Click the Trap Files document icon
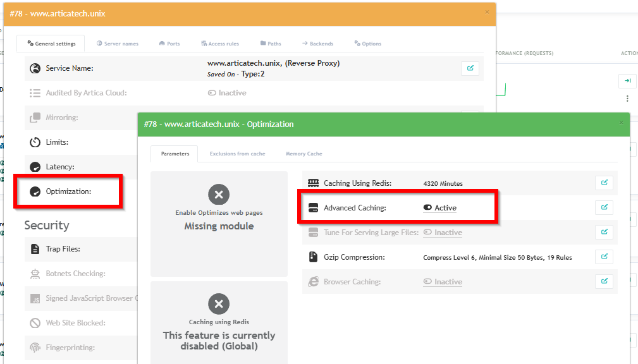Screen dimensions: 638x364 pyautogui.click(x=35, y=249)
